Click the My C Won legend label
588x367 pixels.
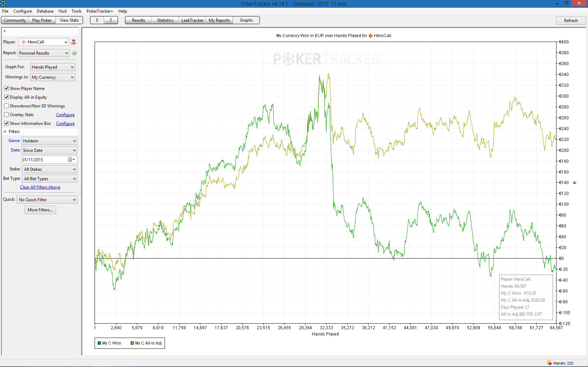click(x=112, y=343)
